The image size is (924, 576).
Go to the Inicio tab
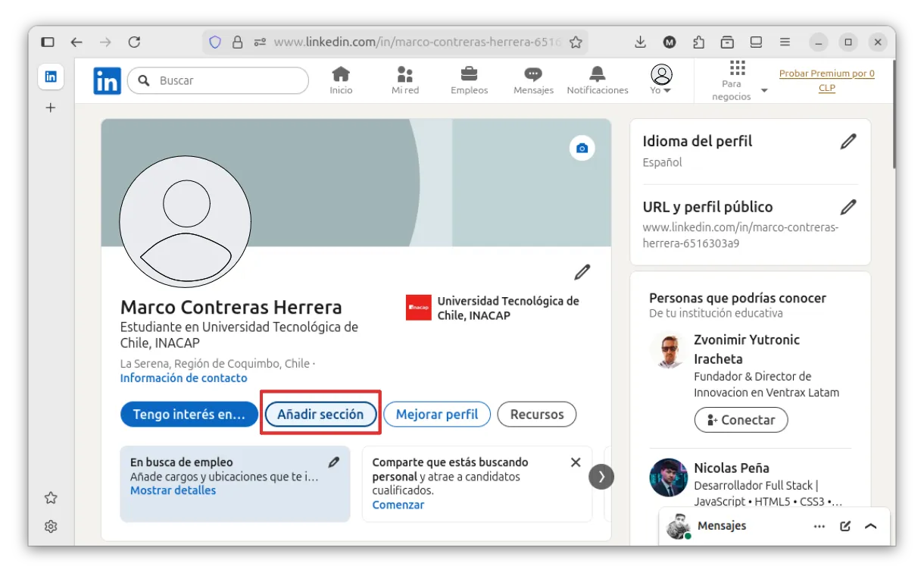341,80
